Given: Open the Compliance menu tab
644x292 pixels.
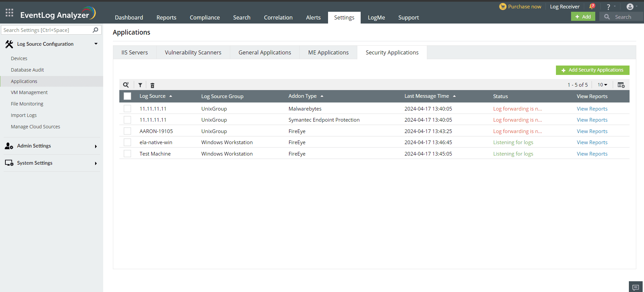Looking at the screenshot, I should click(204, 17).
